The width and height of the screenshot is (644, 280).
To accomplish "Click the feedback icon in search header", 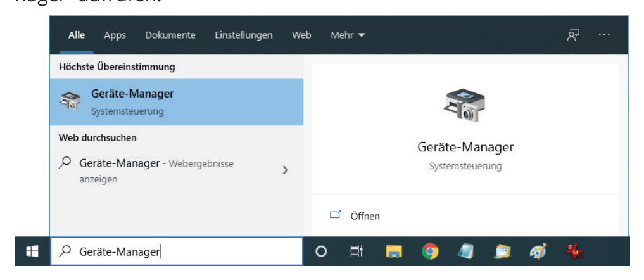I will pos(573,35).
